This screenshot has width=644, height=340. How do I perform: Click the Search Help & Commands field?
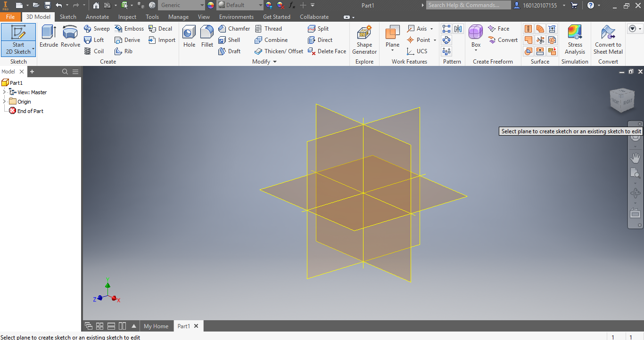click(468, 5)
